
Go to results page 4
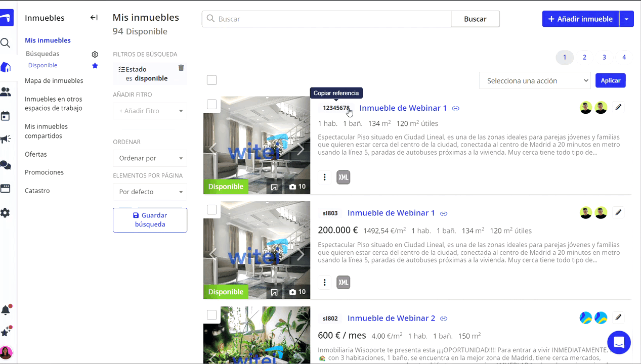point(624,57)
